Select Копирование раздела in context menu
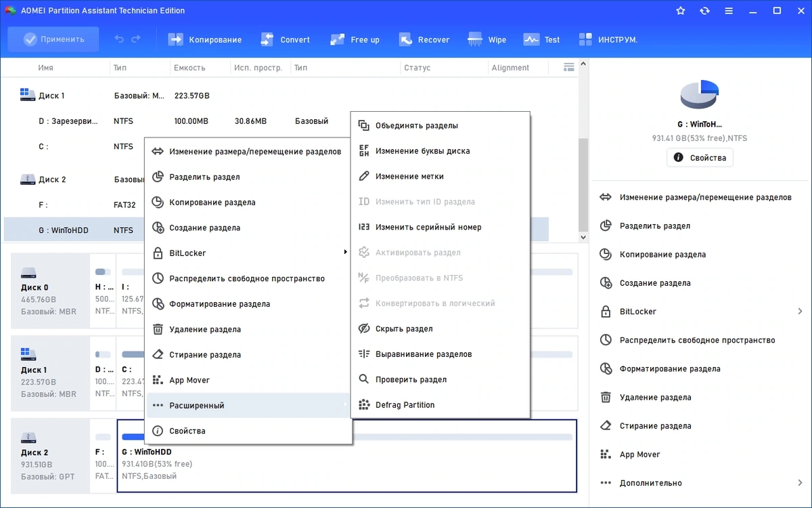 [249, 202]
